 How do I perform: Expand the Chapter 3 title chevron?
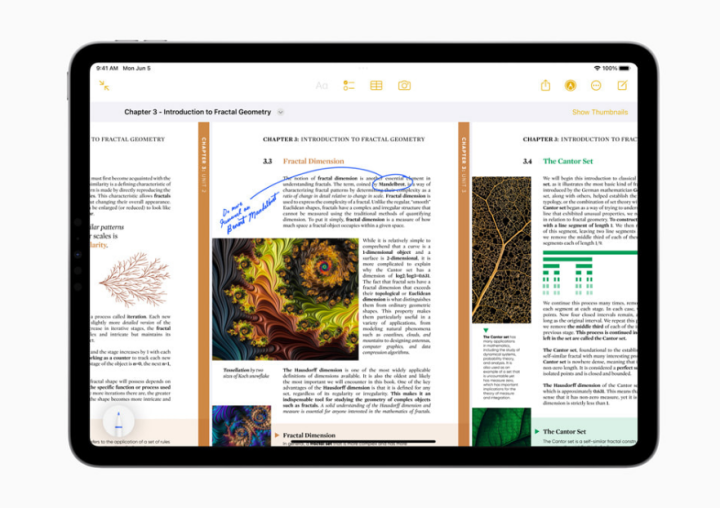point(281,112)
